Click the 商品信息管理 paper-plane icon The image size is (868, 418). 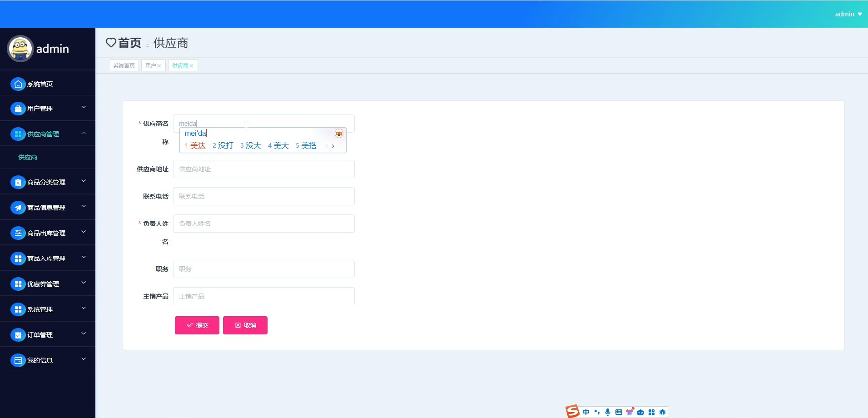point(18,208)
